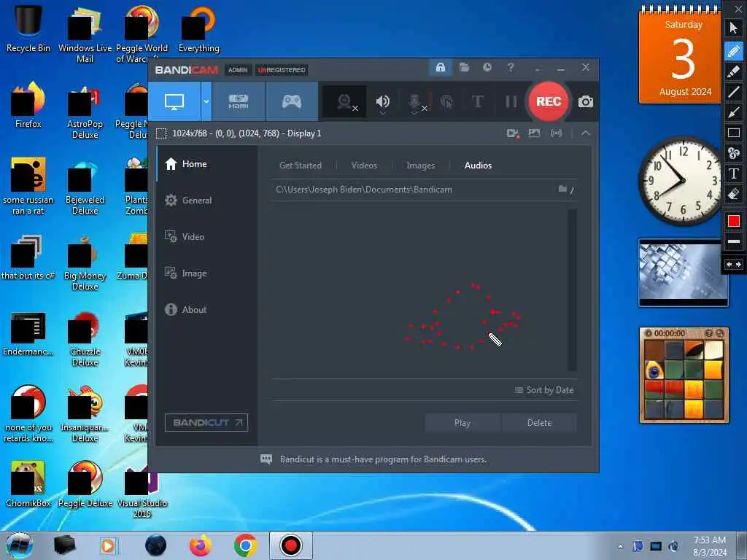The width and height of the screenshot is (747, 560).
Task: Show hidden tray icons arrow
Action: pyautogui.click(x=620, y=546)
